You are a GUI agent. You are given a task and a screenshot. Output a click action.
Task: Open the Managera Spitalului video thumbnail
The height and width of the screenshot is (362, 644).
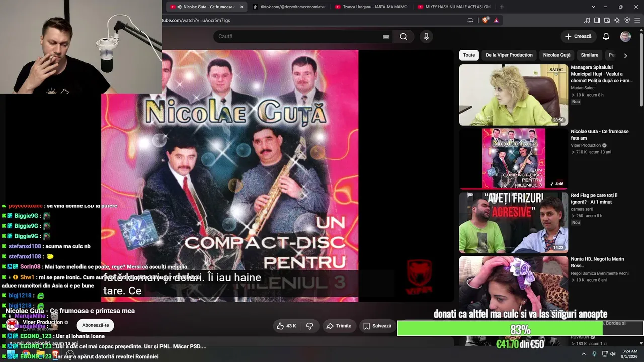(513, 95)
